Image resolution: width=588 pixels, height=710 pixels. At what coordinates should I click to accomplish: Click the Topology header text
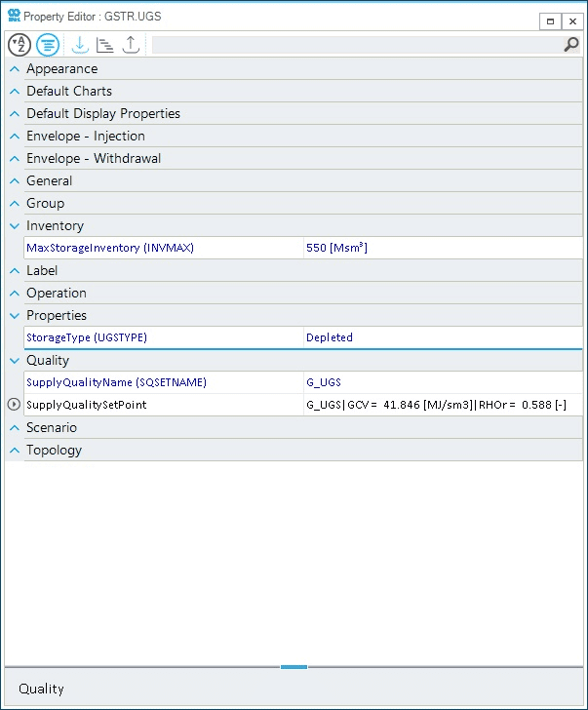(x=55, y=451)
